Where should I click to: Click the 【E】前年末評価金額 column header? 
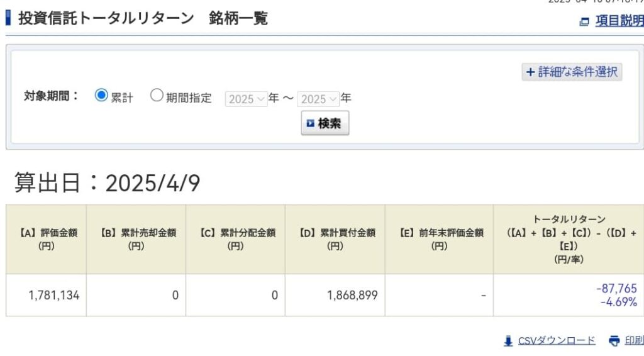pos(439,239)
